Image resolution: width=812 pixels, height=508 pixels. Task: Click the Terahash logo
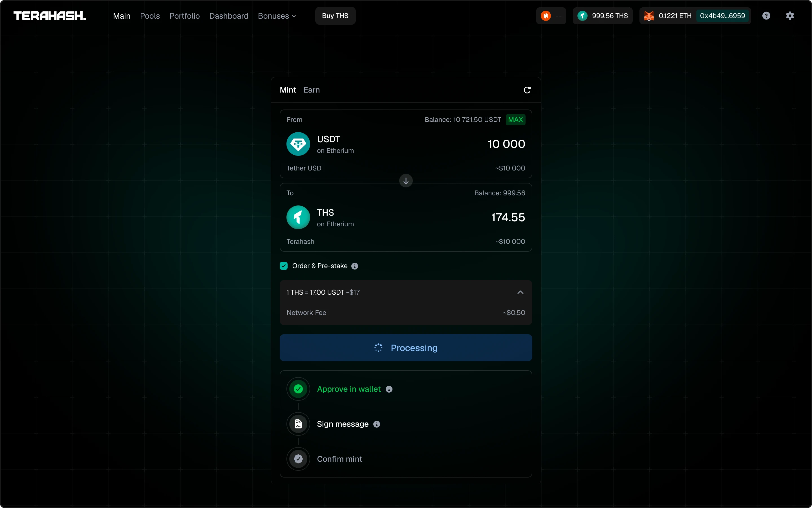[50, 16]
